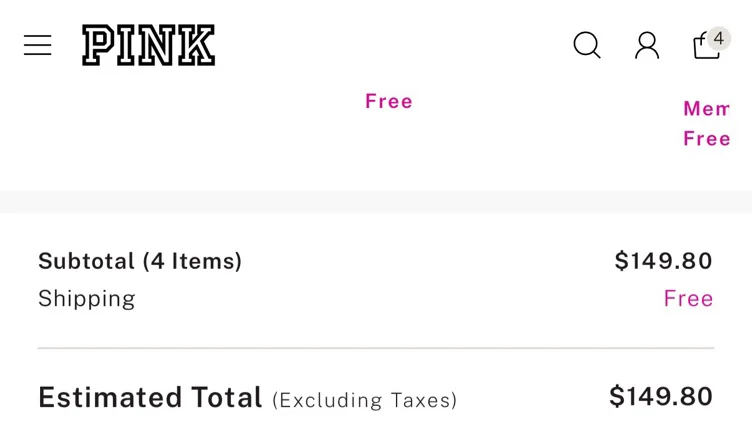Select the centered 'Free' shipping option

[x=388, y=101]
